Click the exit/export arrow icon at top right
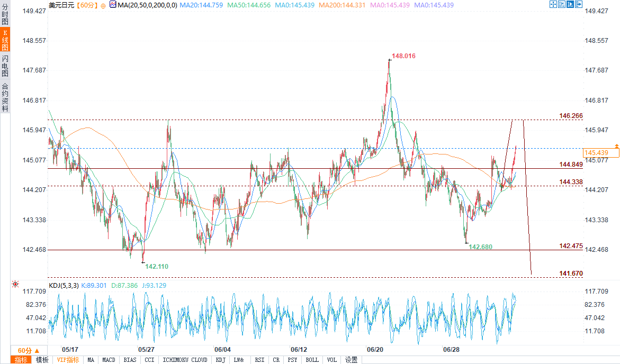 579,4
